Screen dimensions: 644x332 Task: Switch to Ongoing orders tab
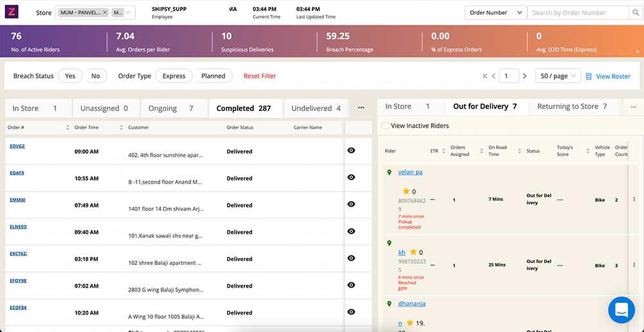pyautogui.click(x=175, y=108)
